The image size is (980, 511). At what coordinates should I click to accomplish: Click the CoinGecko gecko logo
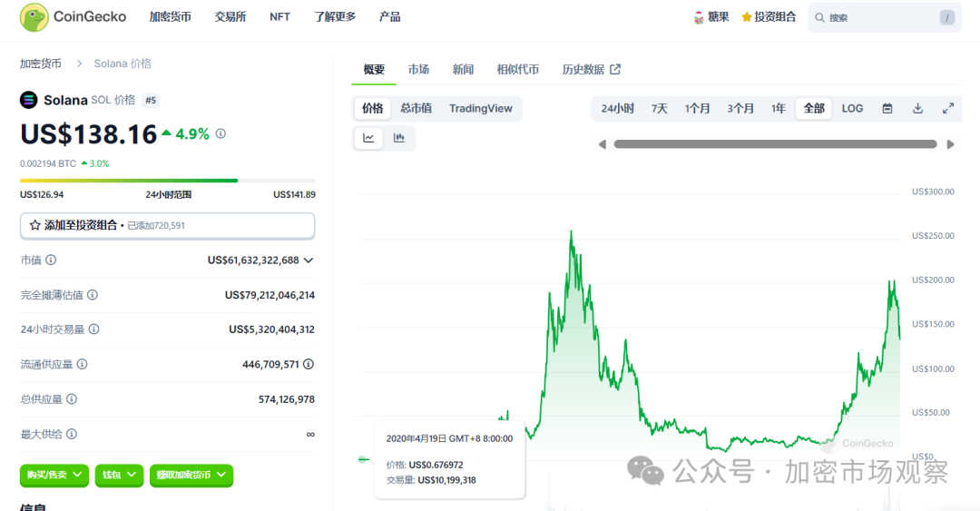[34, 17]
